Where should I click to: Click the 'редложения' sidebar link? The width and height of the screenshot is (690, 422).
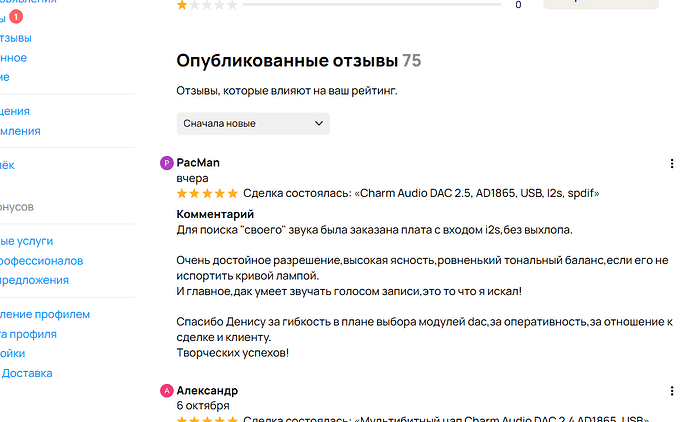click(34, 280)
